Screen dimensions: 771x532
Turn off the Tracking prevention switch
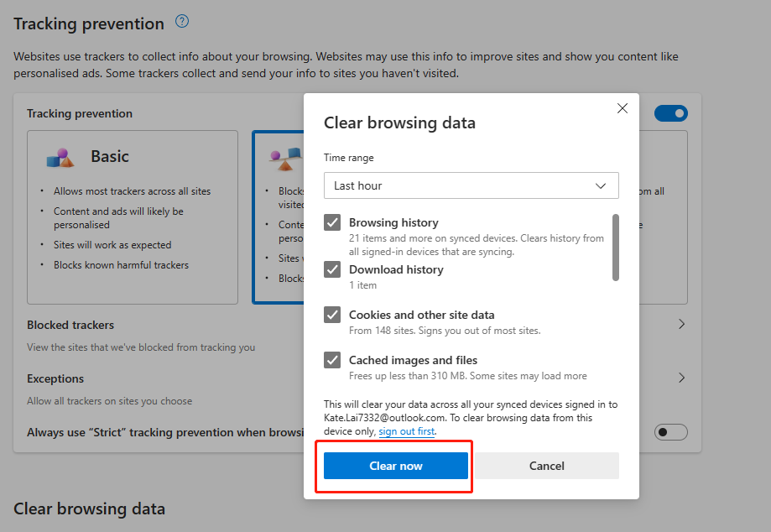point(670,113)
